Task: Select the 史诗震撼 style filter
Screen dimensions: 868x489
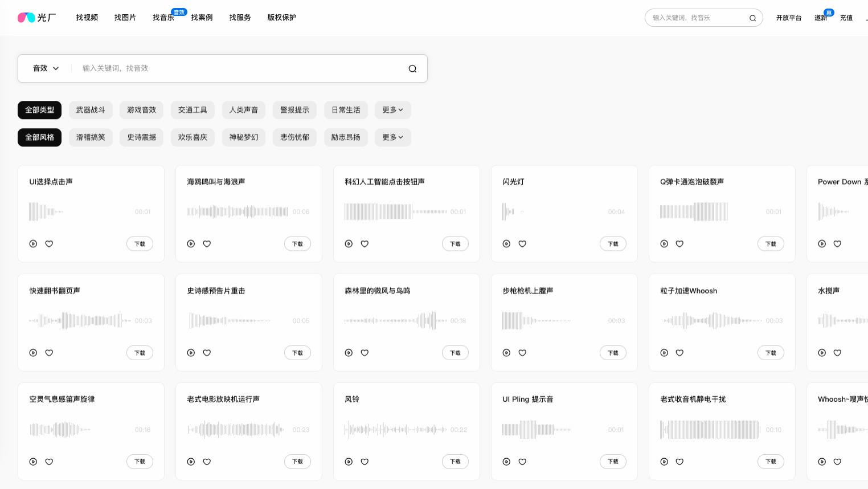Action: tap(142, 137)
